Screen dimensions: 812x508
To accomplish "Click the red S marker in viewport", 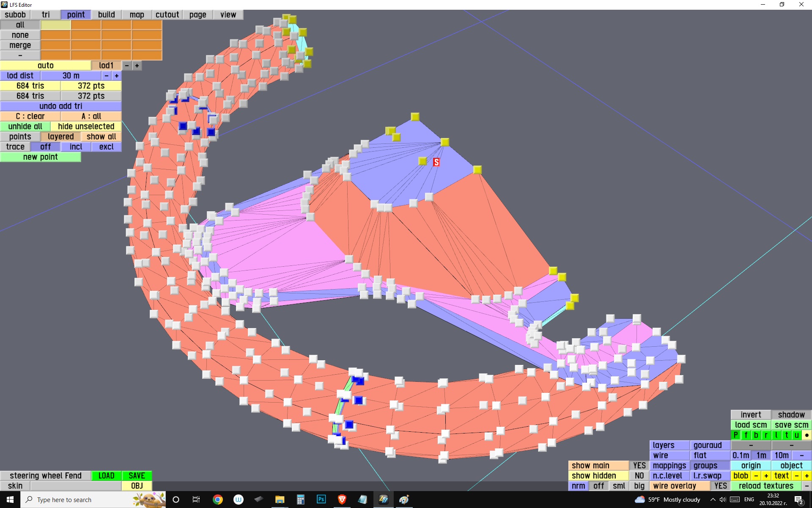I will click(x=436, y=162).
